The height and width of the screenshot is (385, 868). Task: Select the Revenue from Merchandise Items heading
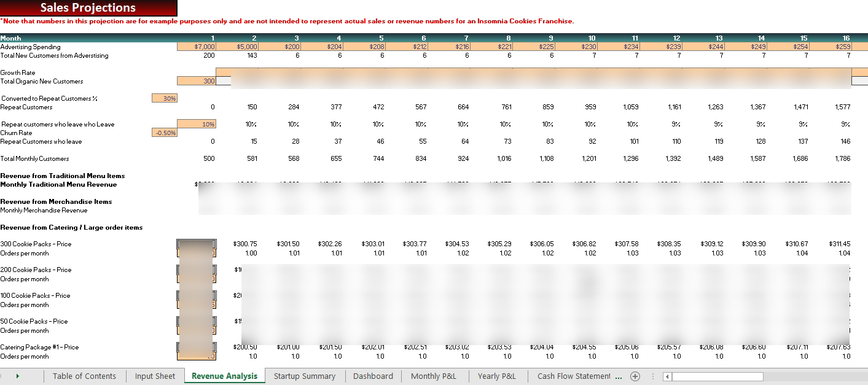56,201
